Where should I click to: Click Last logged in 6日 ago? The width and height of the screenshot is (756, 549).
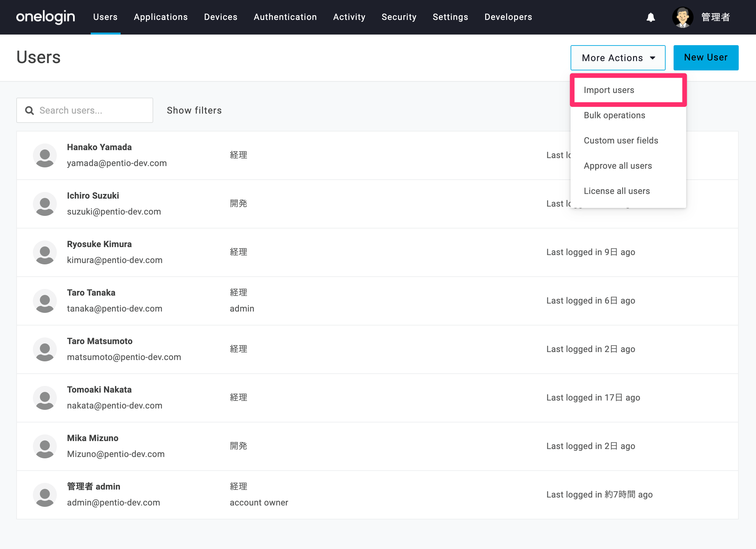pos(591,301)
